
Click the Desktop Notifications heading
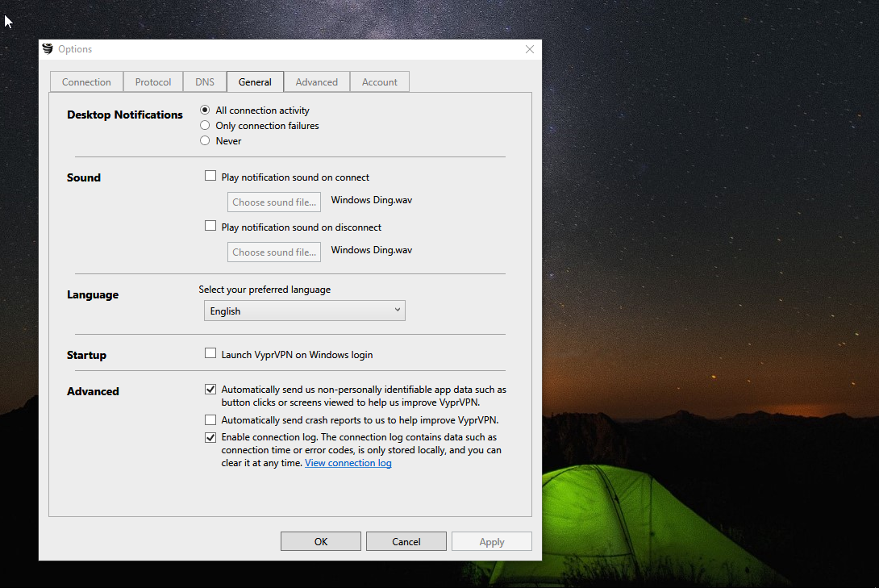tap(124, 115)
